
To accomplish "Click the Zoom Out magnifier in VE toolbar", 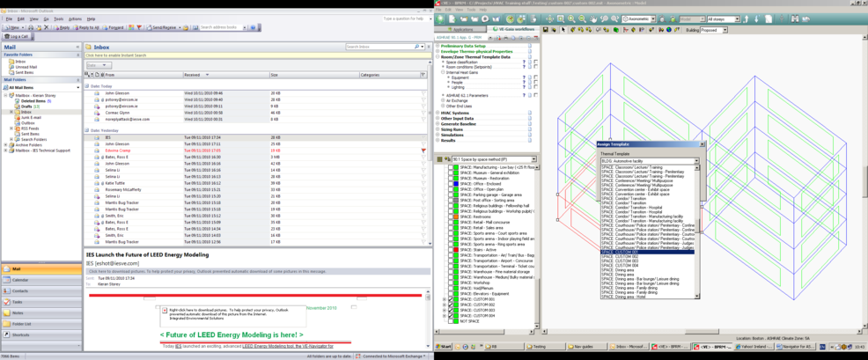I will (583, 18).
